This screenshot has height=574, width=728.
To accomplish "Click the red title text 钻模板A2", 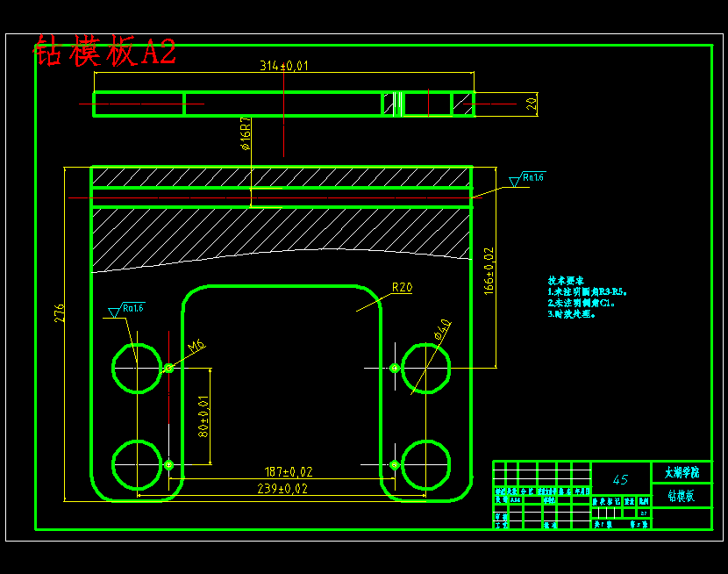I will (105, 51).
